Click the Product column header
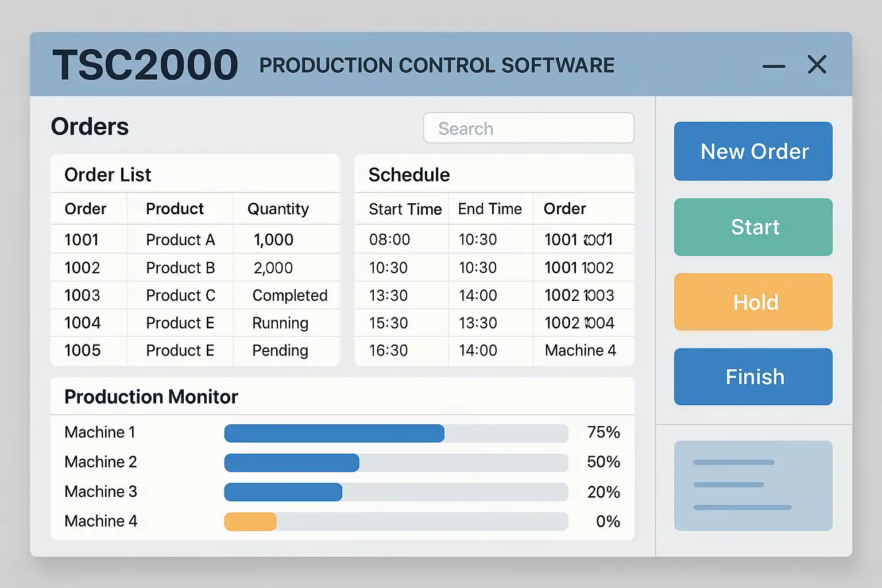The width and height of the screenshot is (882, 588). (x=175, y=208)
